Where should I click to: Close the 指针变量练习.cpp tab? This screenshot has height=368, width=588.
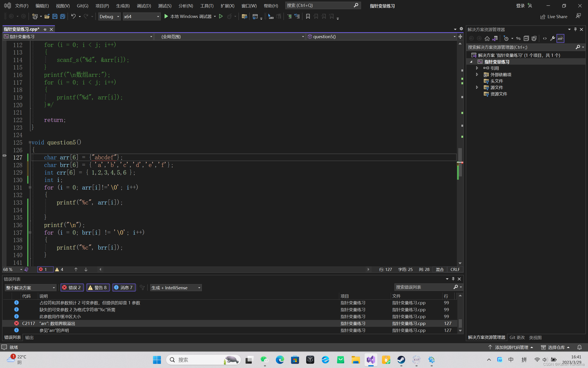(x=51, y=29)
